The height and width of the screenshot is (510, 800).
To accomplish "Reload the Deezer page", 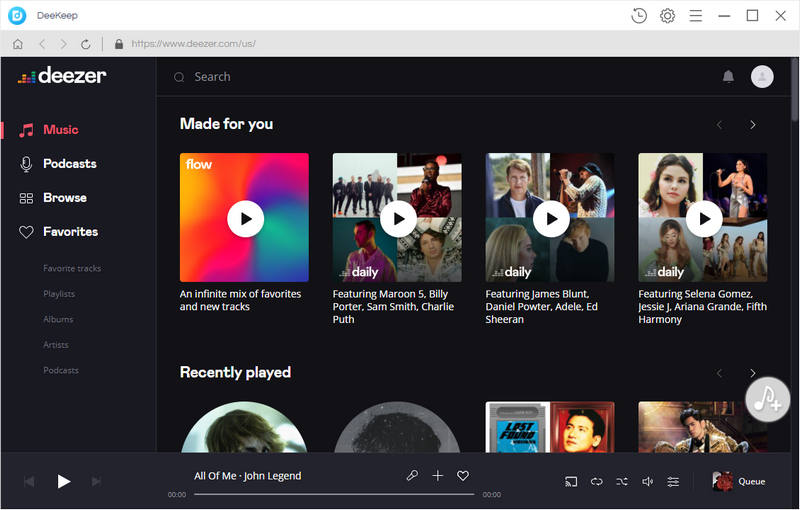I will click(86, 44).
